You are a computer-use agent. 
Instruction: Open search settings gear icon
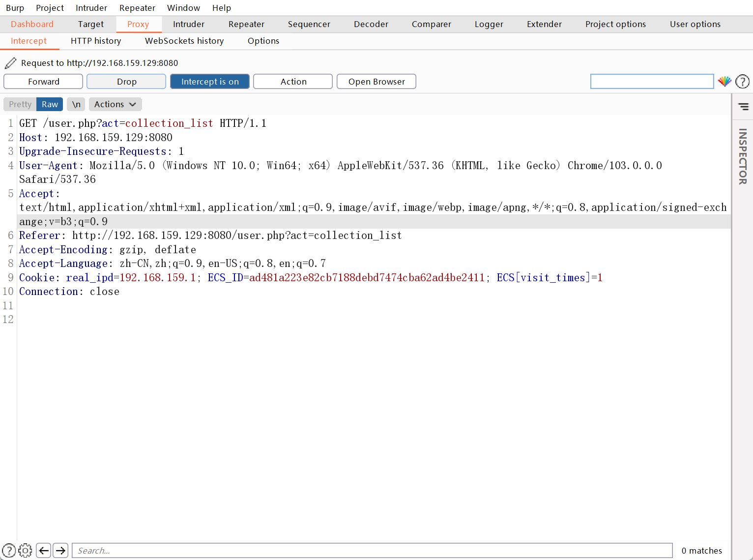25,551
